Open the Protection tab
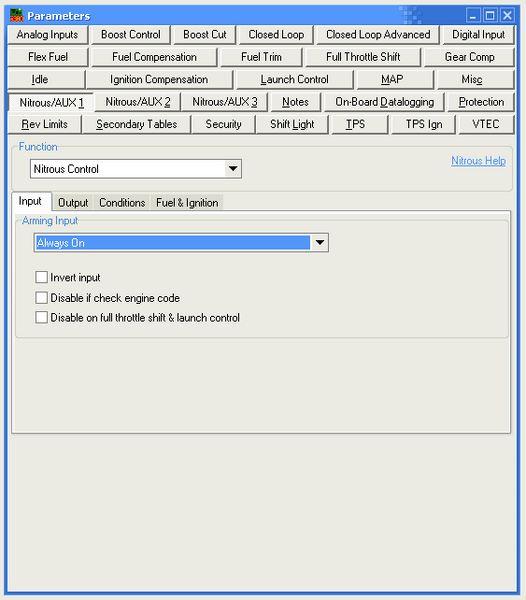Screen dimensions: 526x600 [x=481, y=102]
